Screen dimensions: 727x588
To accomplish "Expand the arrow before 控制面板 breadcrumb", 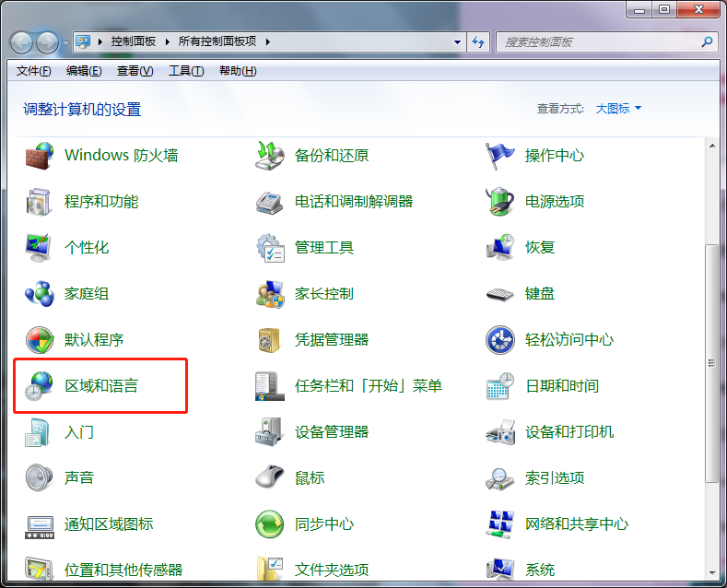I will 100,41.
